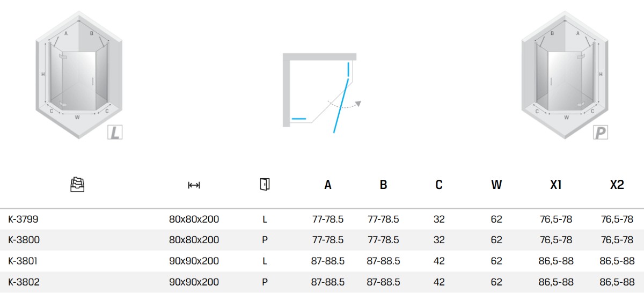Click column header X1
644x300 pixels.
[x=556, y=185]
